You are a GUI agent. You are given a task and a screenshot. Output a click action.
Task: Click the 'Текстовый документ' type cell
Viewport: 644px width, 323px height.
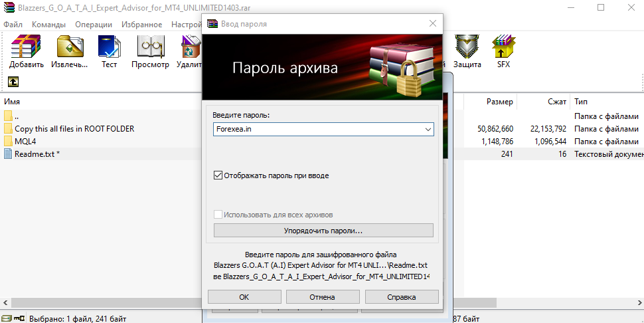(609, 154)
